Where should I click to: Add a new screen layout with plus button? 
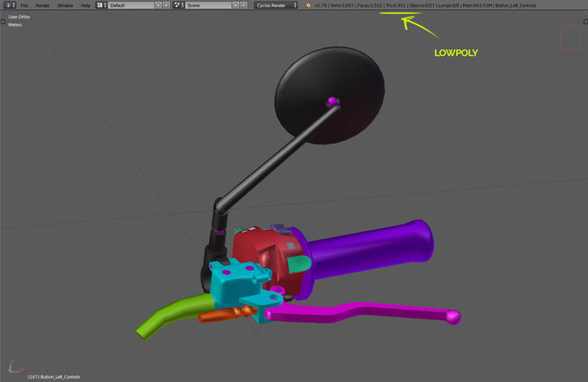coord(158,5)
